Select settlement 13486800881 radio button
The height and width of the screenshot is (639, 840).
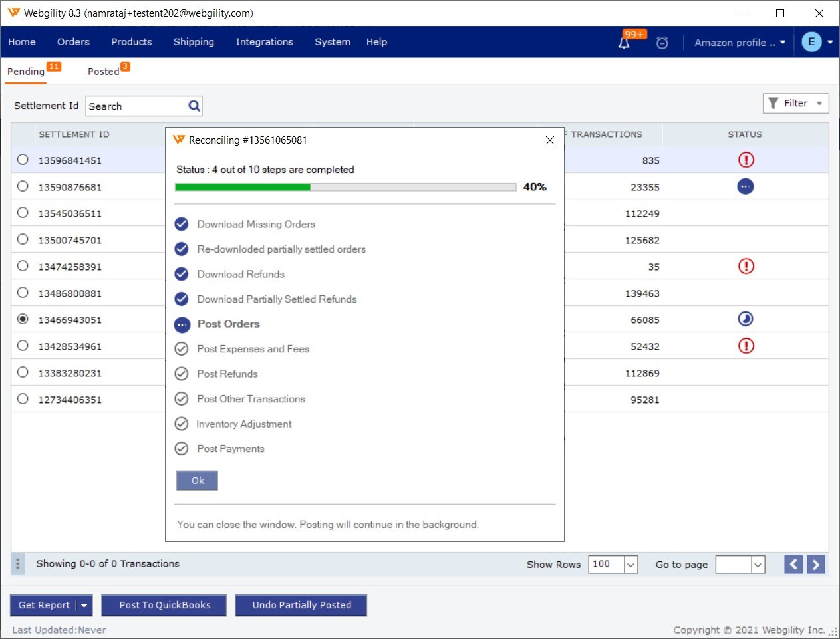click(x=23, y=293)
